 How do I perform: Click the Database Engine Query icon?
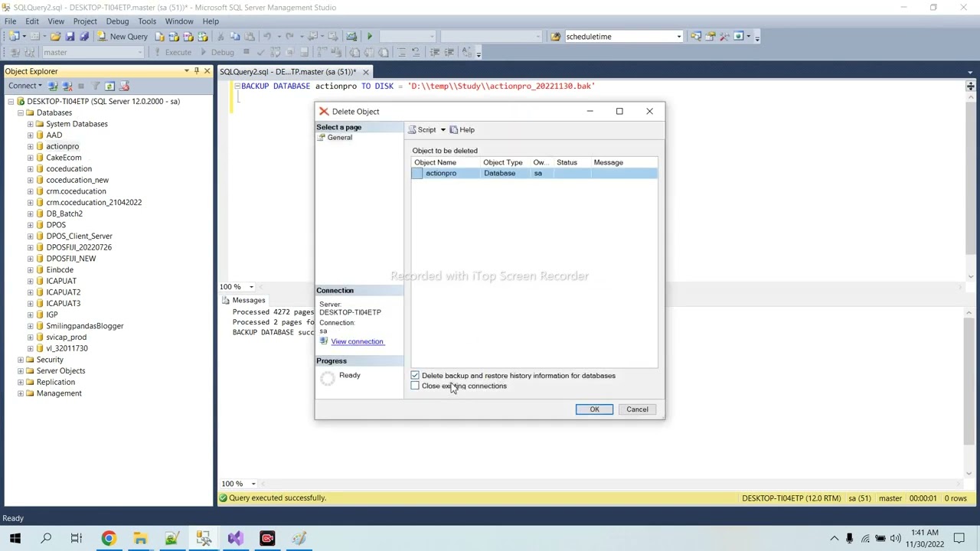click(160, 36)
